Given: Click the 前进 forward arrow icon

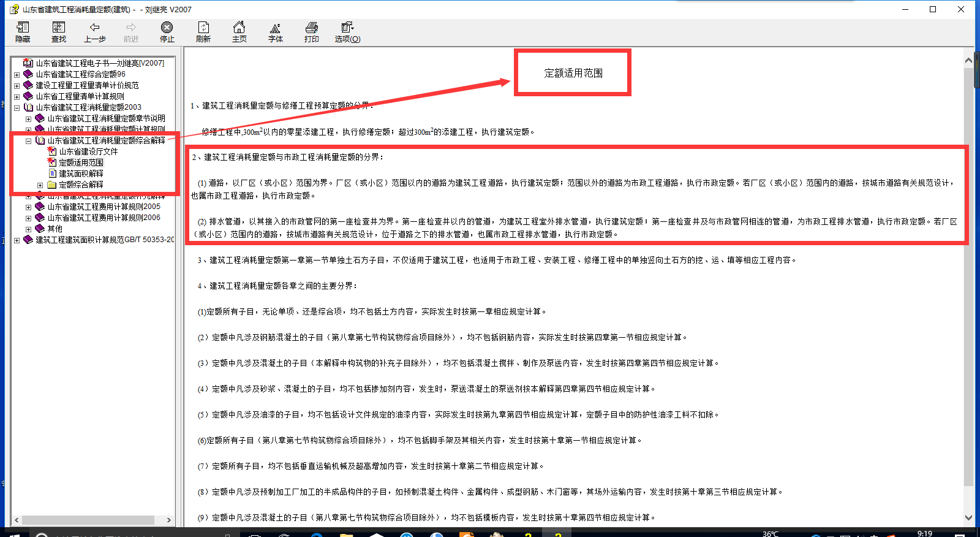Looking at the screenshot, I should (x=131, y=28).
